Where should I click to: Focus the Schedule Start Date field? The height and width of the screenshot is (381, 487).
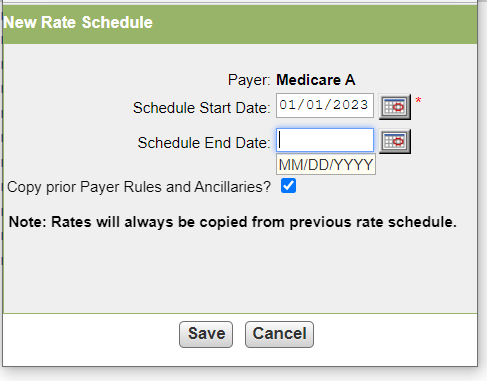click(325, 105)
